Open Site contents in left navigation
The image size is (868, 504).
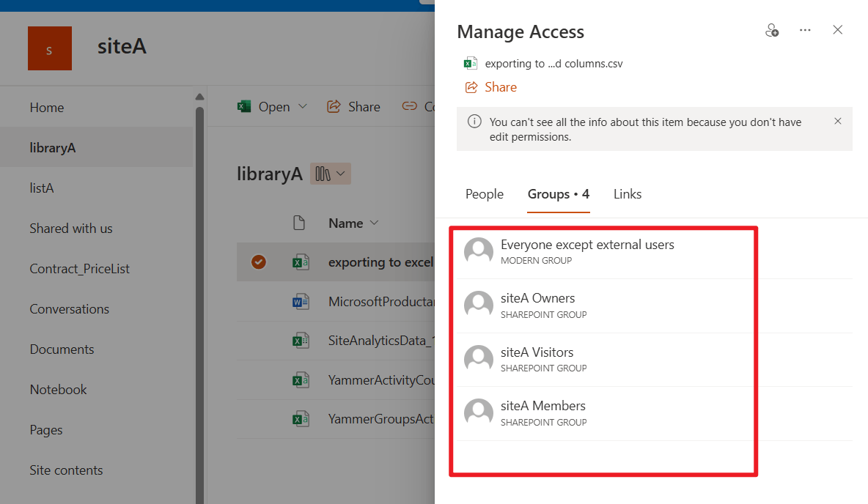click(66, 470)
